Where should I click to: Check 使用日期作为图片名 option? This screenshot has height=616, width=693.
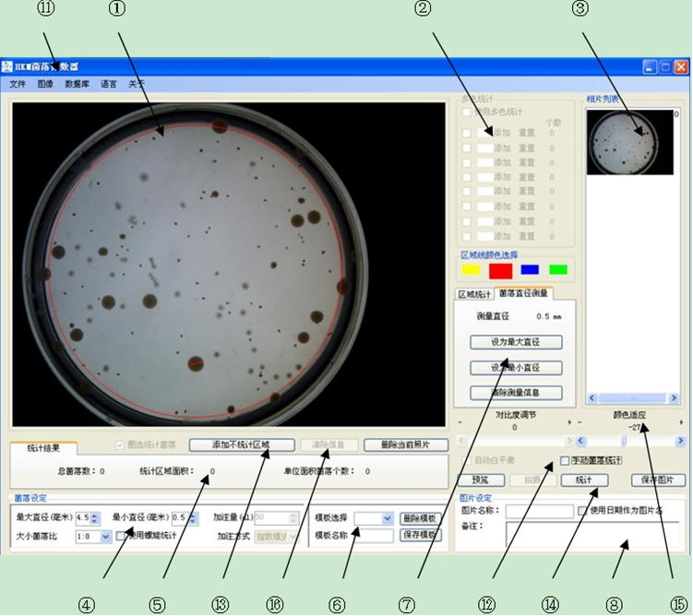582,511
